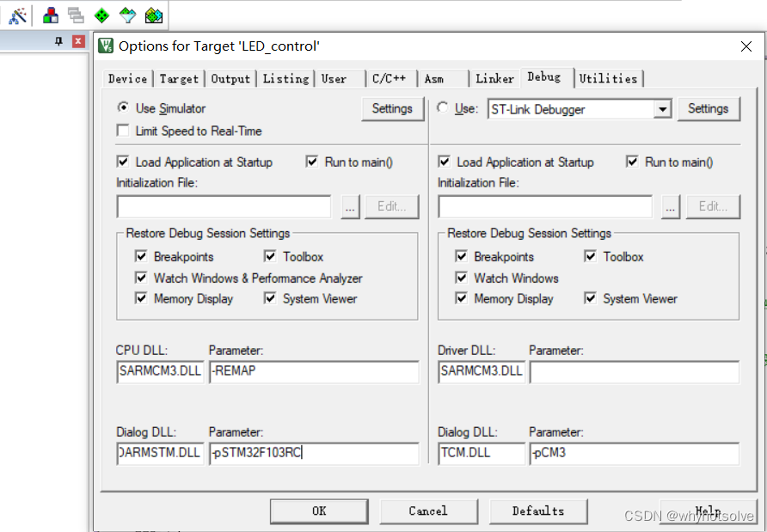The width and height of the screenshot is (767, 532).
Task: Toggle ST-Link side Memory Display checkbox
Action: coord(461,298)
